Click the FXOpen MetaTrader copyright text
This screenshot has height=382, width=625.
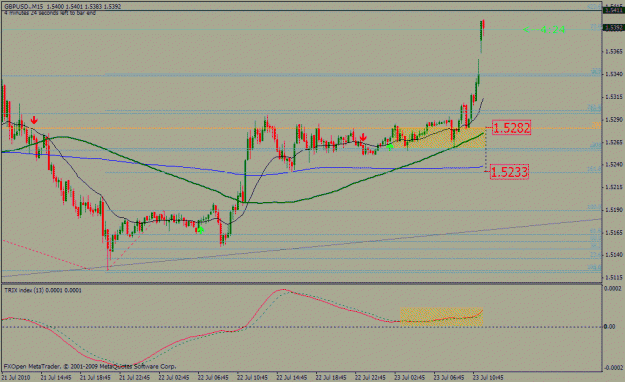tap(90, 366)
